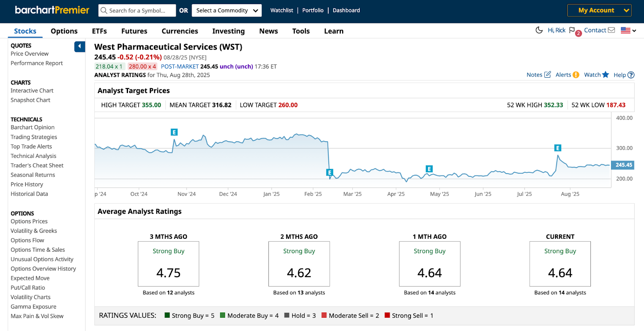The image size is (644, 331).
Task: Open Price Overview in sidebar
Action: [29, 54]
